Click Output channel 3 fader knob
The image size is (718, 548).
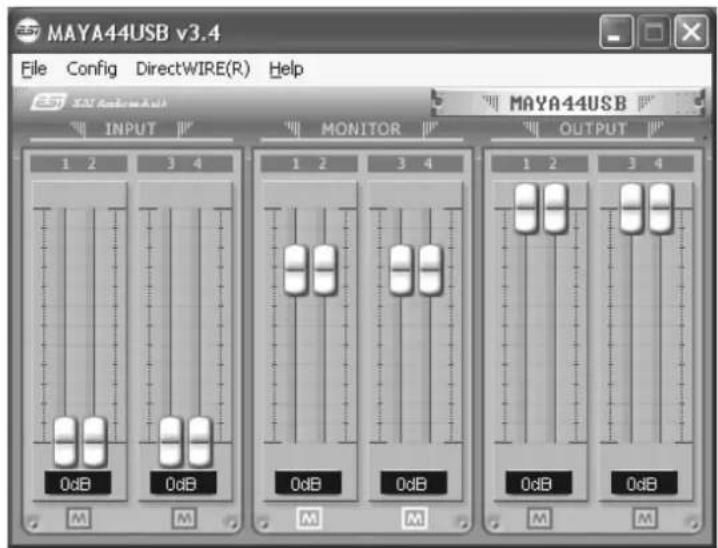coord(631,208)
